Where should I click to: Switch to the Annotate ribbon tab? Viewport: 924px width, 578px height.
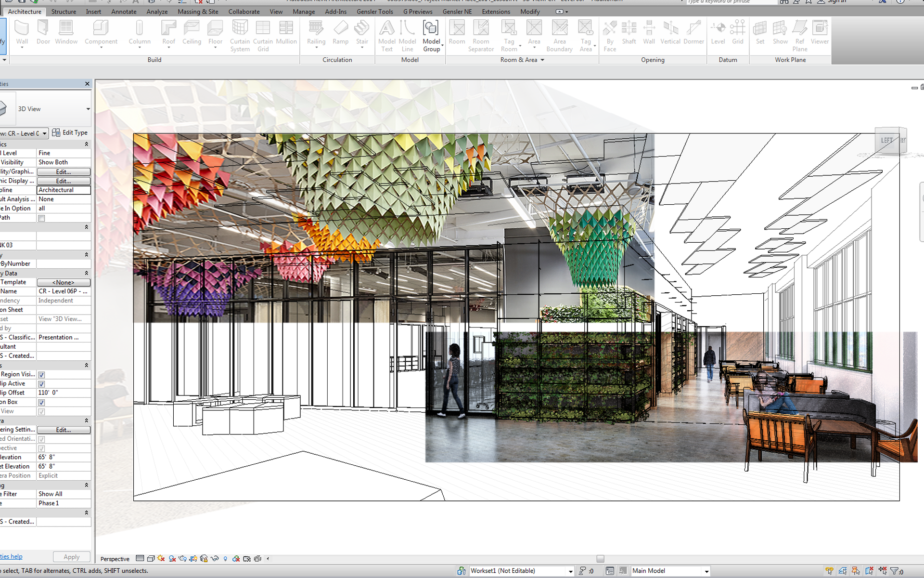pos(124,12)
